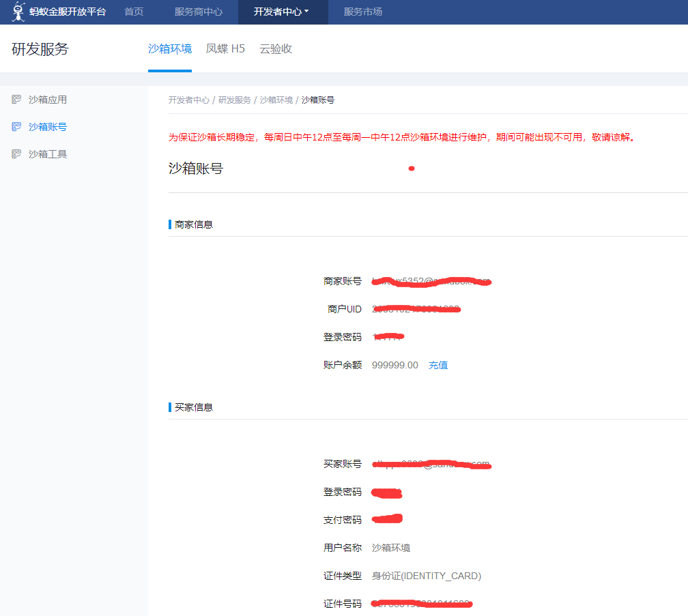Click 开发者中心 in the breadcrumb trail
This screenshot has height=616, width=688.
189,100
